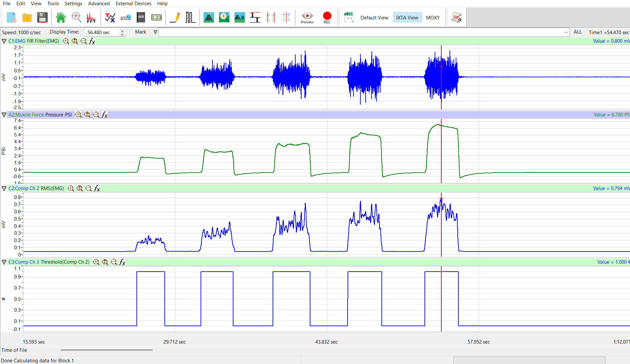Click the 1.23 numeric display icon
This screenshot has height=364, width=630.
coord(156,17)
